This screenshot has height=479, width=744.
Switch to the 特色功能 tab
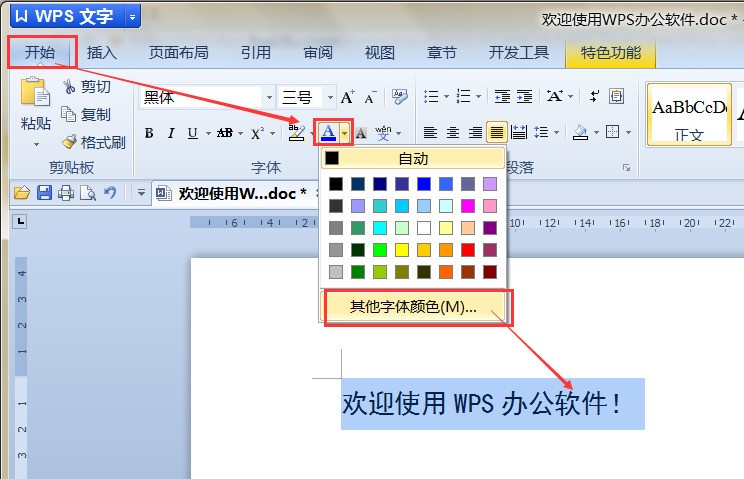[x=611, y=53]
